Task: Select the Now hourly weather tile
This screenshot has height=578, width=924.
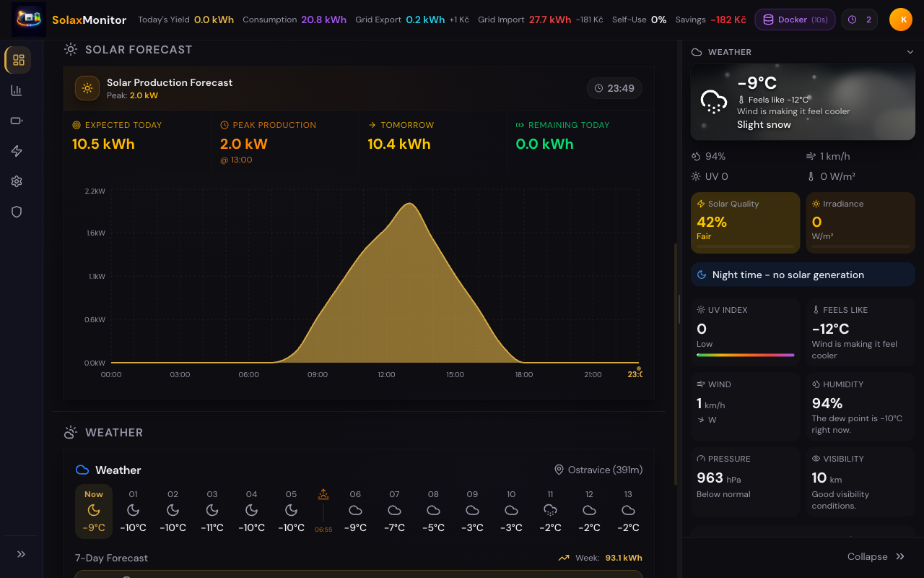Action: coord(94,511)
